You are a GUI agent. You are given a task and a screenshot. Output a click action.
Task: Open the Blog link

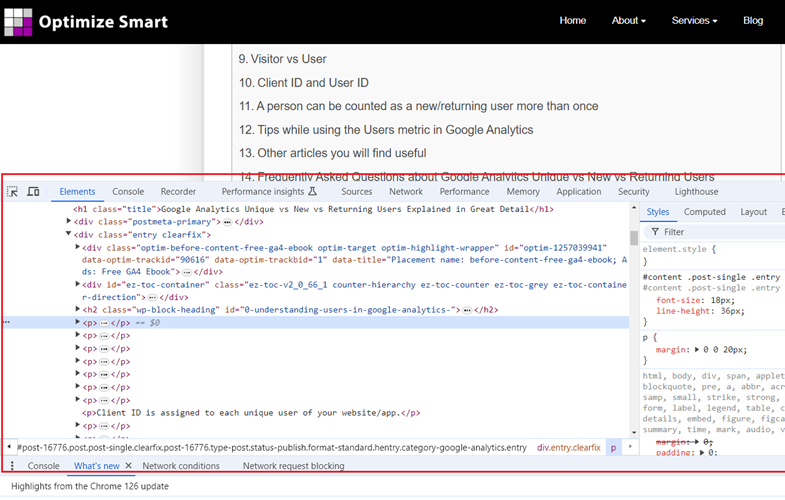pos(753,21)
